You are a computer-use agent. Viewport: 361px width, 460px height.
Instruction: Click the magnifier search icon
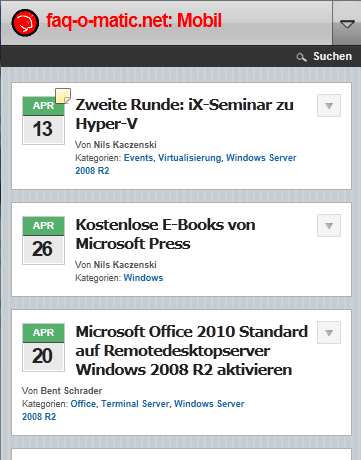point(301,57)
